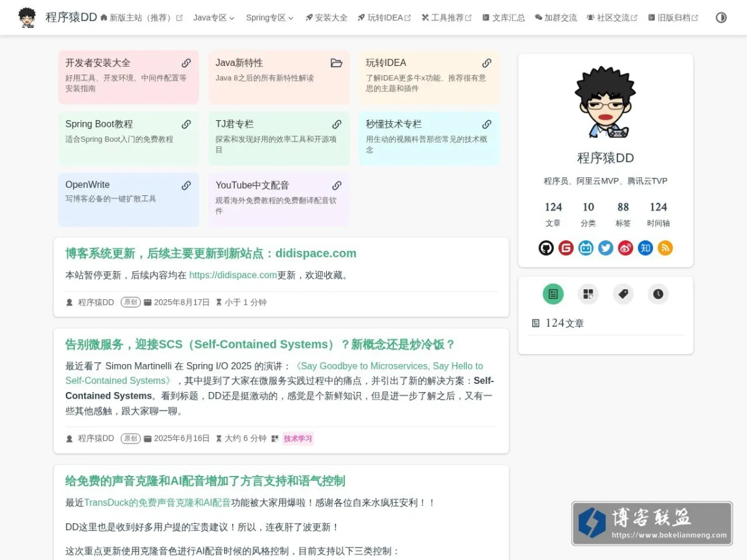Open the 程序猿DD profile avatar image
Image resolution: width=747 pixels, height=560 pixels.
(x=605, y=102)
